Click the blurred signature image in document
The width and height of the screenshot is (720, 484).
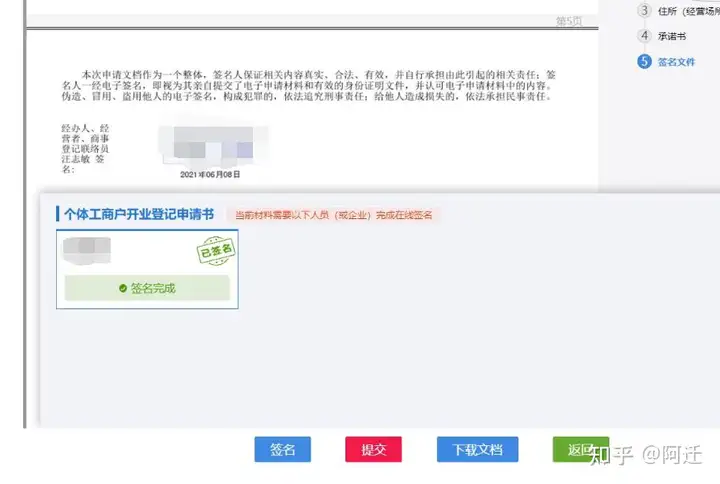tap(213, 145)
